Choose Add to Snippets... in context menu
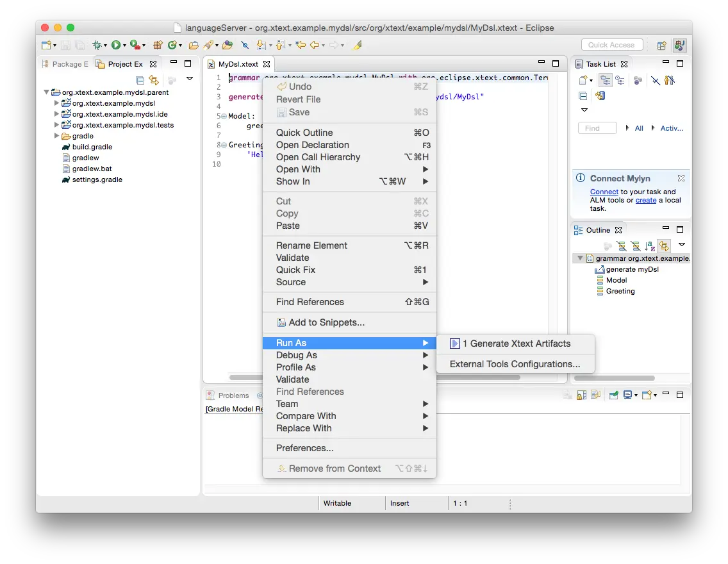Screen dimensions: 728x564 point(349,322)
